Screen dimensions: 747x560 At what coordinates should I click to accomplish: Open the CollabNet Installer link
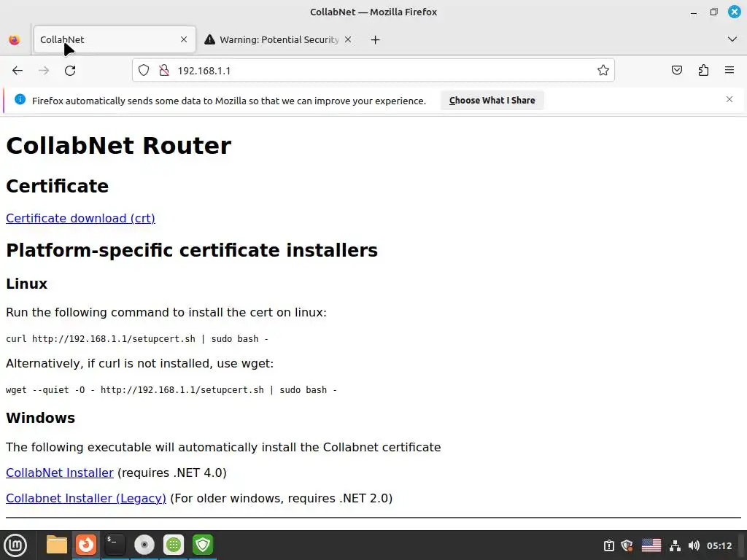60,472
